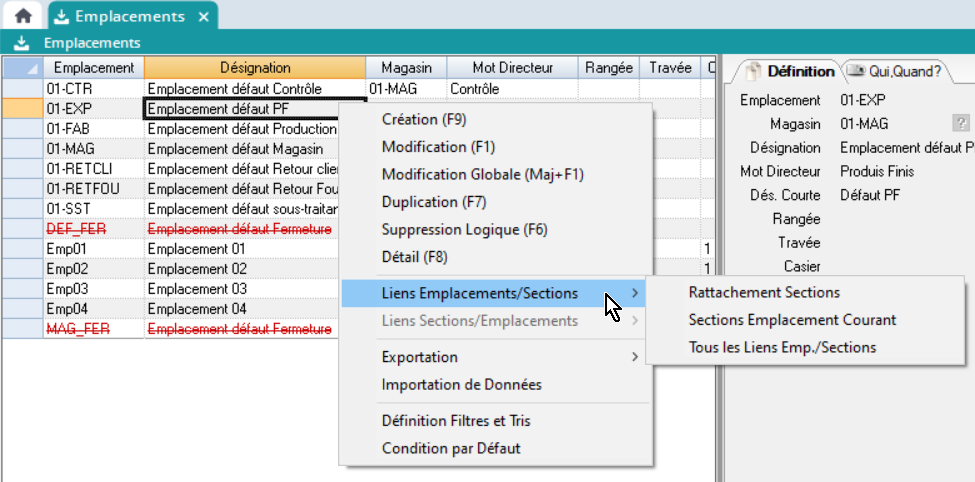Sort by the Désignation column header
The width and height of the screenshot is (975, 482).
coord(254,68)
